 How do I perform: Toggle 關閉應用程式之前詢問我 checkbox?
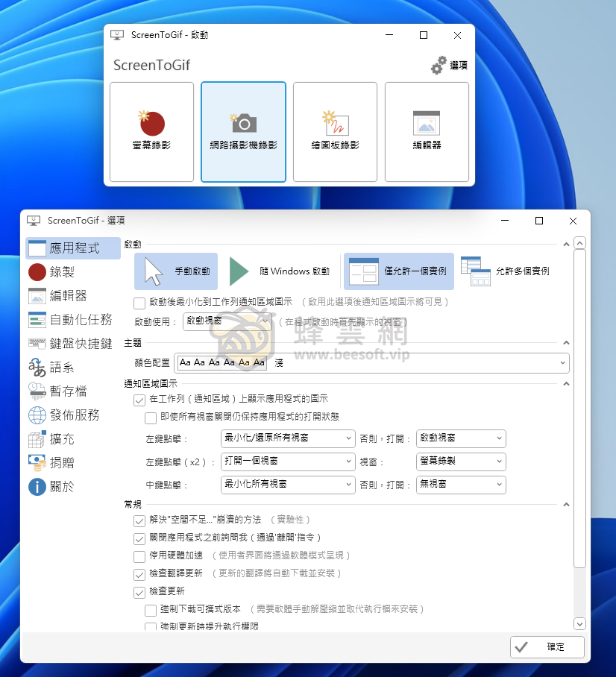tap(139, 539)
